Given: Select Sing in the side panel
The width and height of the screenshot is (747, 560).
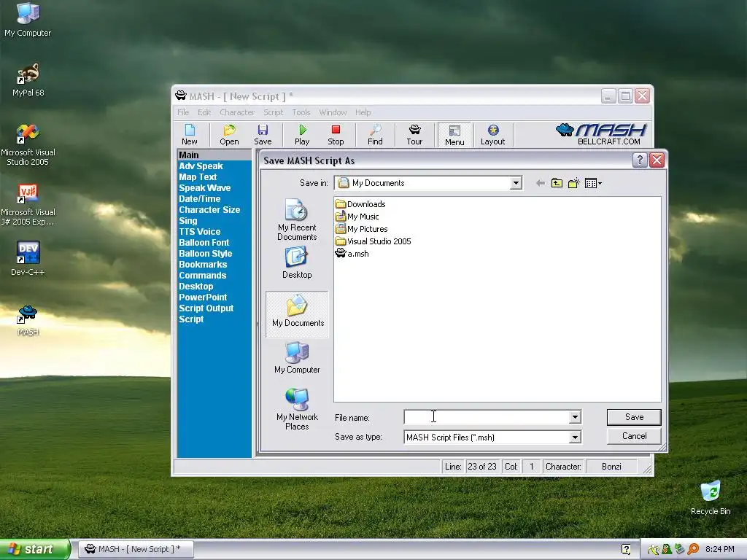Looking at the screenshot, I should click(x=187, y=221).
